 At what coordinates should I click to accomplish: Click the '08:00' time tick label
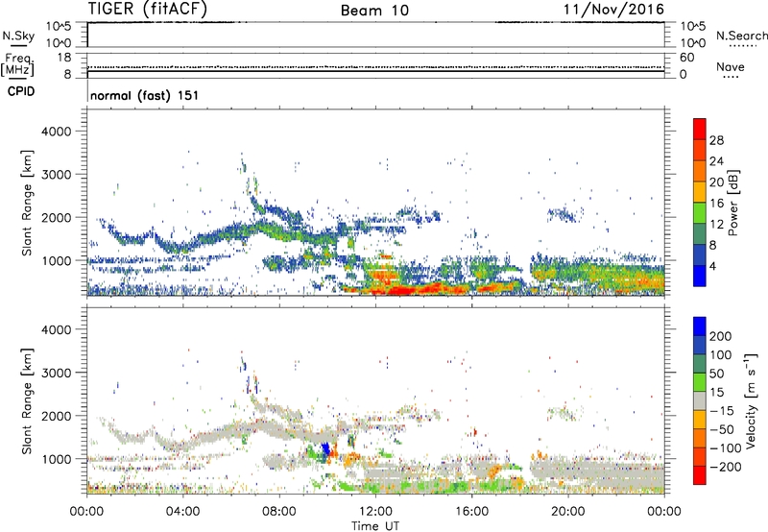tap(279, 512)
